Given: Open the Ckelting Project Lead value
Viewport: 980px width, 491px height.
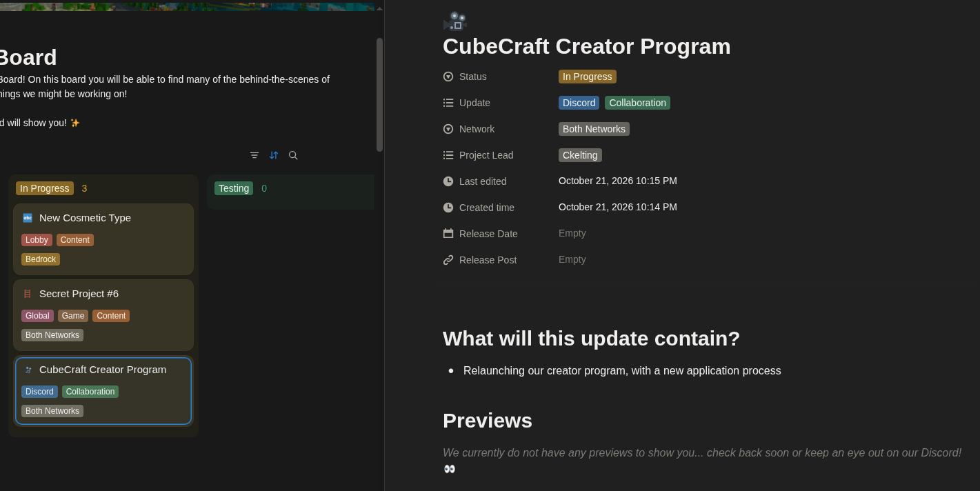Looking at the screenshot, I should click(580, 155).
